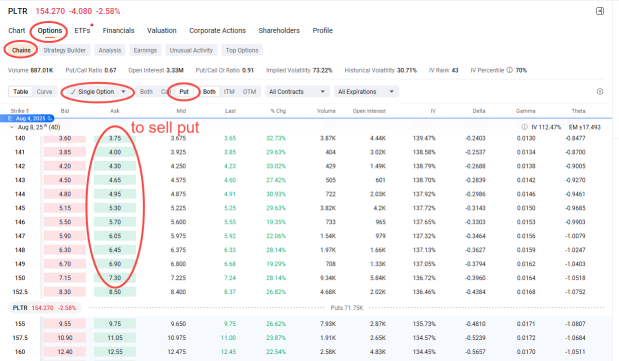Click the Open Interest column header
The width and height of the screenshot is (619, 361).
click(369, 111)
